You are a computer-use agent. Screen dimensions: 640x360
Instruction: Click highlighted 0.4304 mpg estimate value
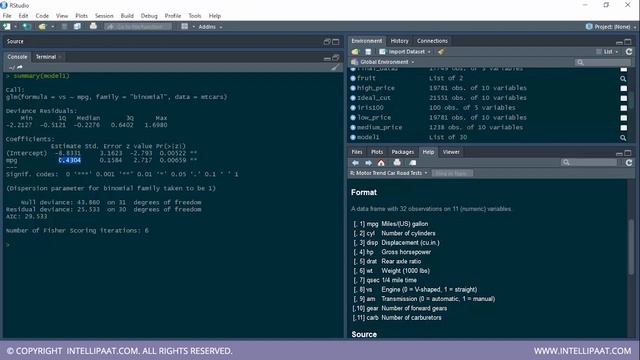pyautogui.click(x=70, y=160)
